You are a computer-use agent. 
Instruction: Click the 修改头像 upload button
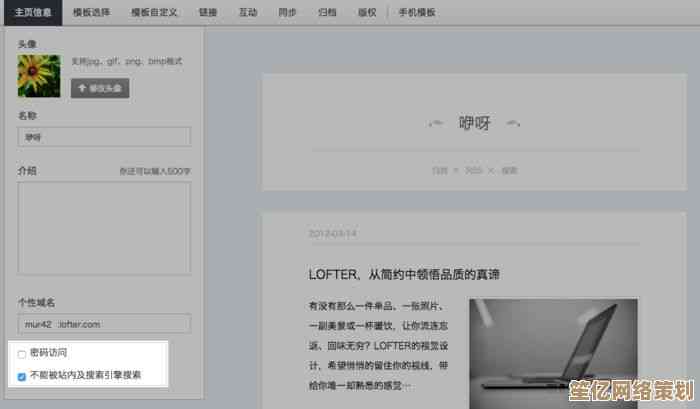click(x=100, y=88)
